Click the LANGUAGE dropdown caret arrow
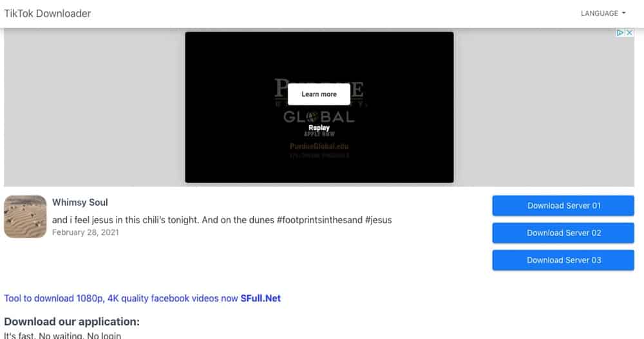 624,13
